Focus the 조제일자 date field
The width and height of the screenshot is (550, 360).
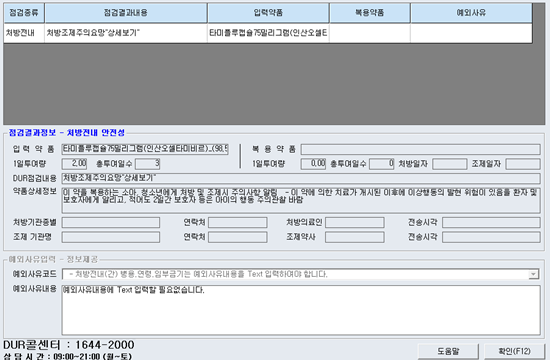[x=523, y=164]
